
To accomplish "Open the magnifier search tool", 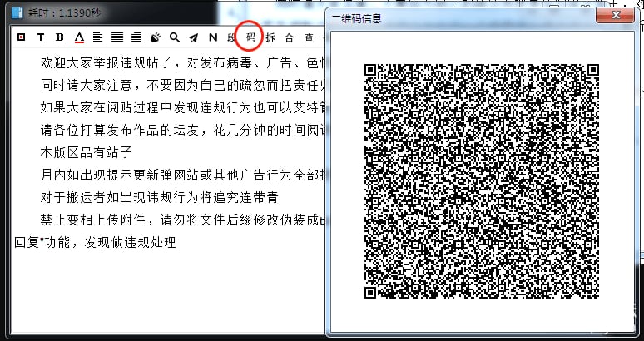I will [x=175, y=37].
